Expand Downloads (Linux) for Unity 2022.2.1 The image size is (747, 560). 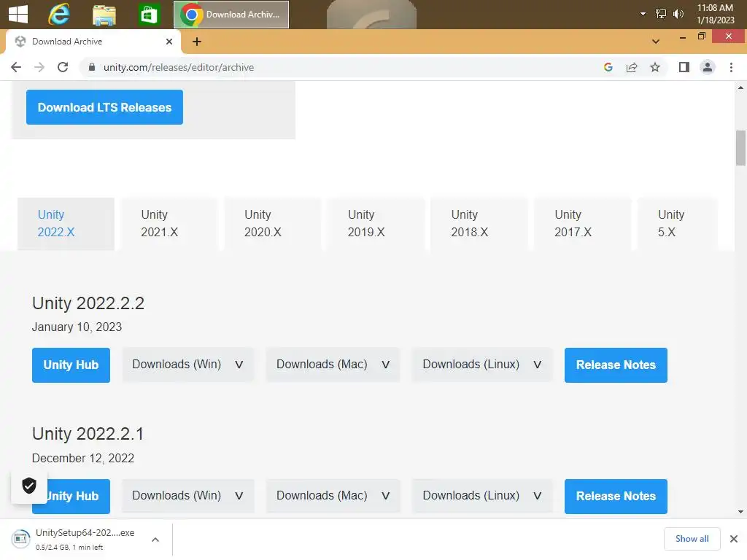[x=481, y=496]
